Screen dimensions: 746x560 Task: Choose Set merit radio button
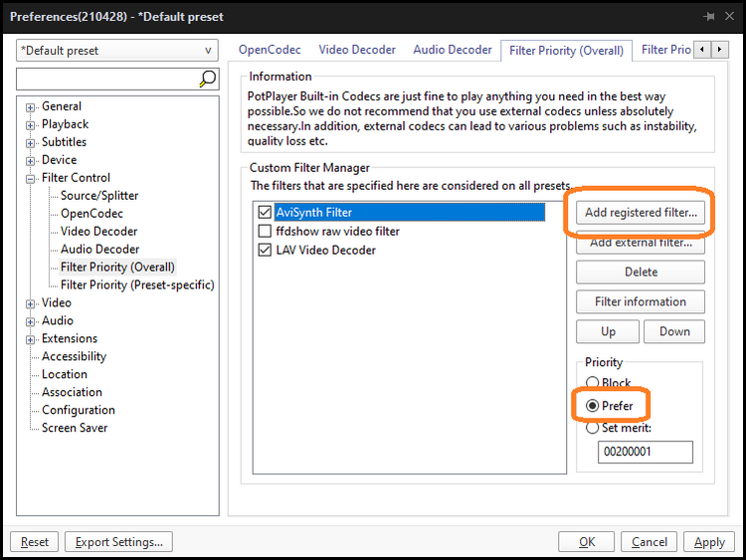pyautogui.click(x=593, y=428)
